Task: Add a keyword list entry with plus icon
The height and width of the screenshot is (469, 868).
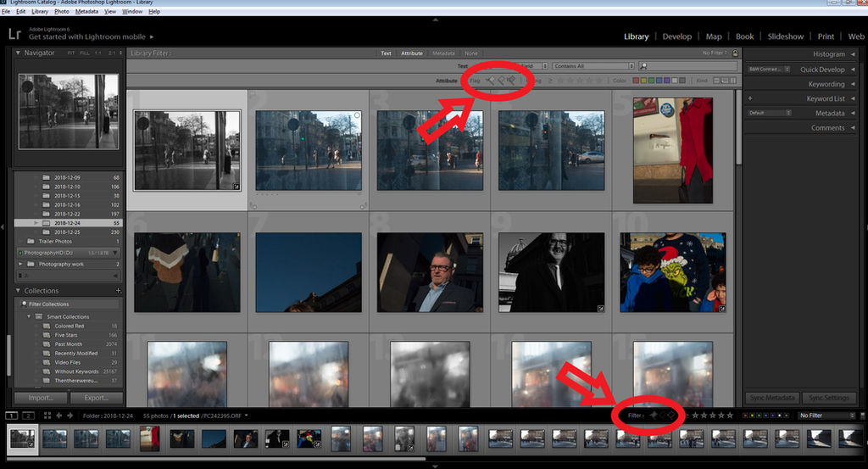Action: pyautogui.click(x=750, y=98)
